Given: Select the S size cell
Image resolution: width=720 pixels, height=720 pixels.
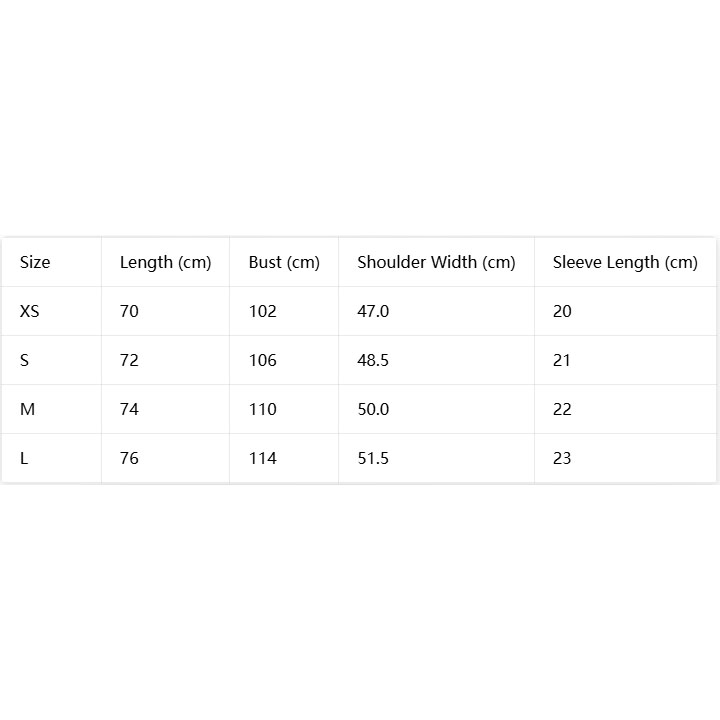Looking at the screenshot, I should point(24,360).
